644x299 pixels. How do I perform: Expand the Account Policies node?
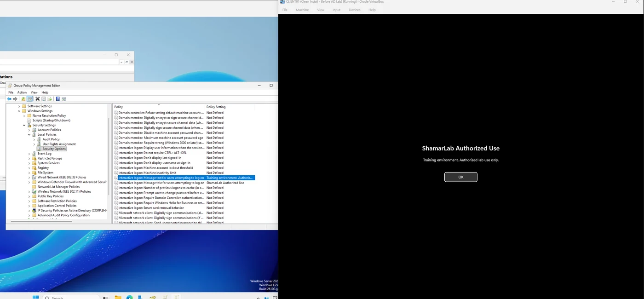(29, 130)
